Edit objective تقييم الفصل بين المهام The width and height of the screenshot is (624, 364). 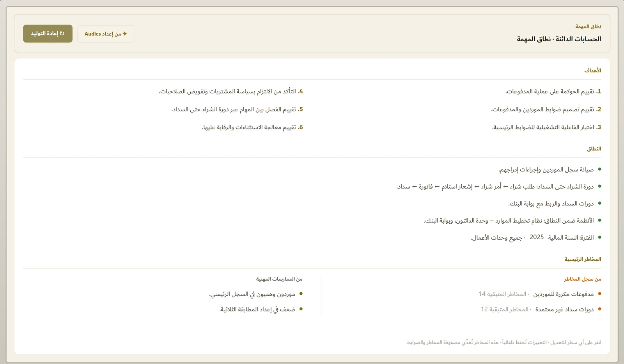(237, 110)
